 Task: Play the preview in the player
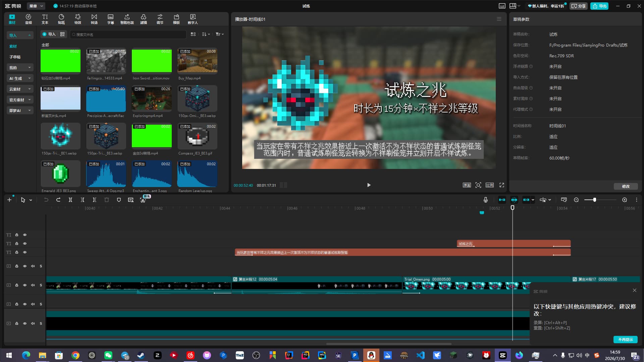tap(369, 185)
